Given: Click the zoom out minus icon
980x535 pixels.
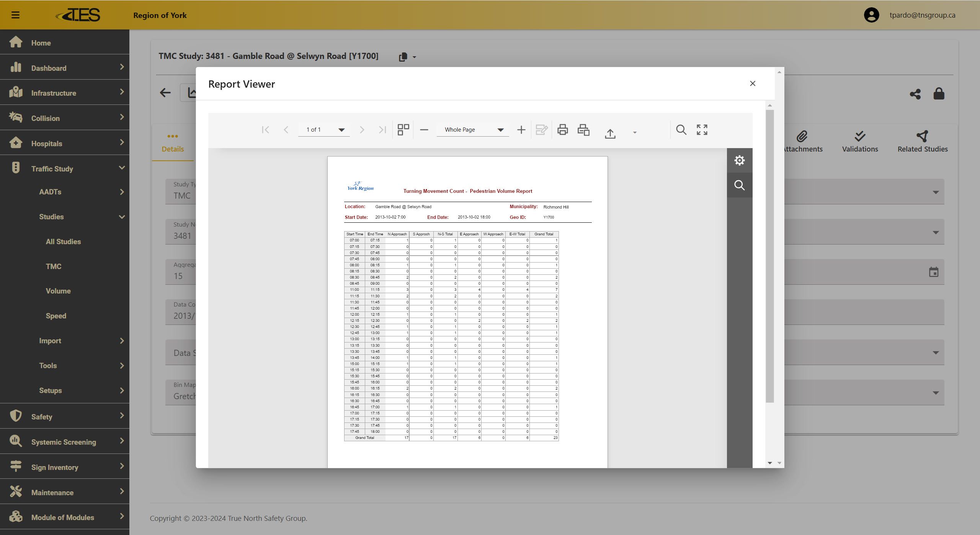Looking at the screenshot, I should (x=424, y=130).
